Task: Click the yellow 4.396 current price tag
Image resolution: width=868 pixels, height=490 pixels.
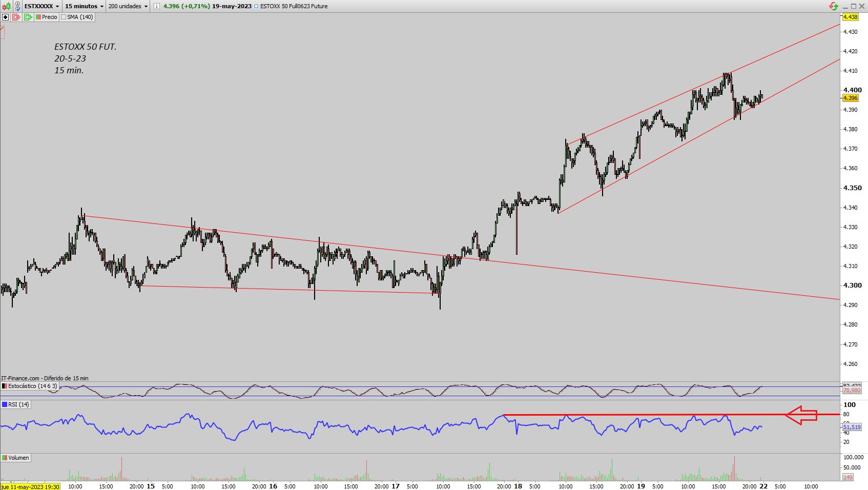Action: click(850, 98)
